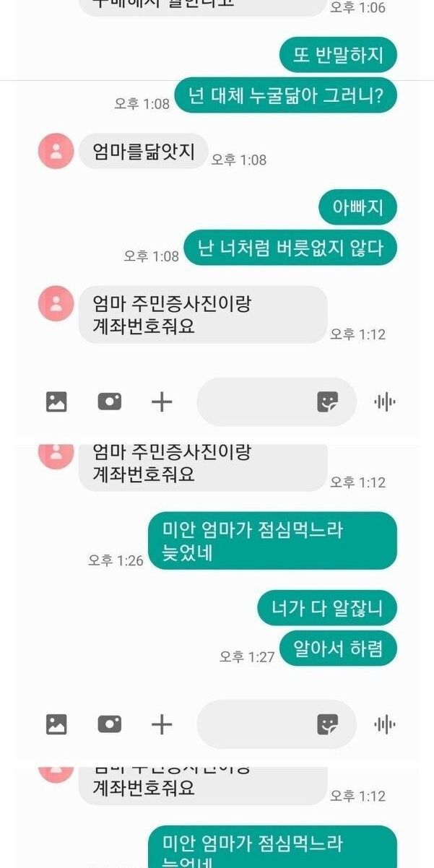Open sticker icon in input box below 계좌번호줘요
Image resolution: width=434 pixels, height=868 pixels.
pos(328,402)
